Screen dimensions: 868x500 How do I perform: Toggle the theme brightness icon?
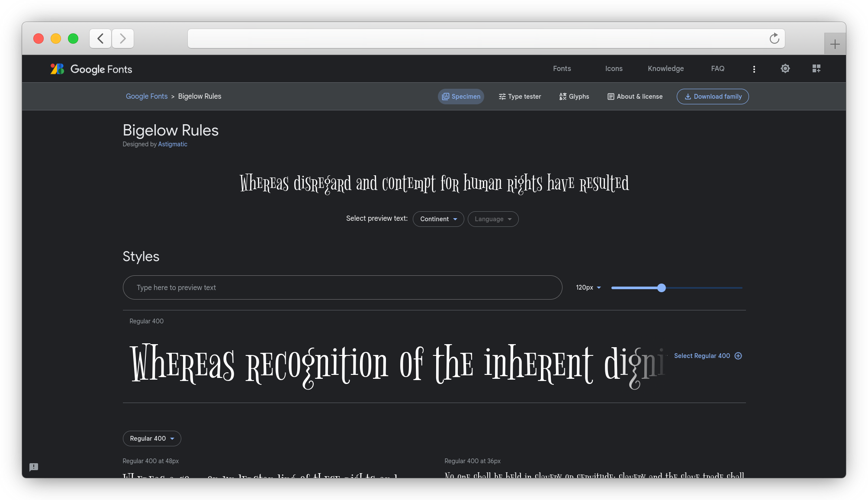pyautogui.click(x=785, y=68)
